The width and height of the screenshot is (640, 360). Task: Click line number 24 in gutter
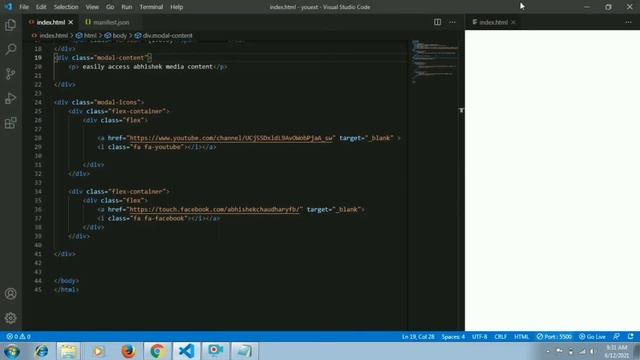[38, 102]
